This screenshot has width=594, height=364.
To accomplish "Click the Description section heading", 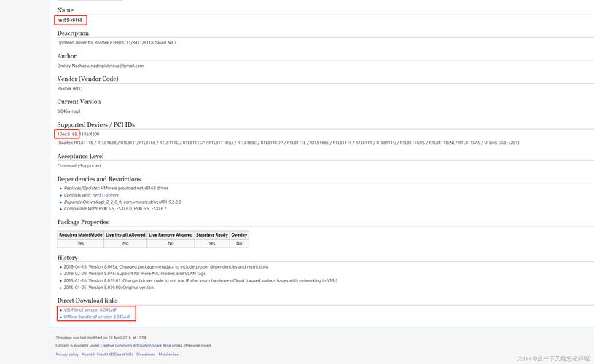I will 73,33.
